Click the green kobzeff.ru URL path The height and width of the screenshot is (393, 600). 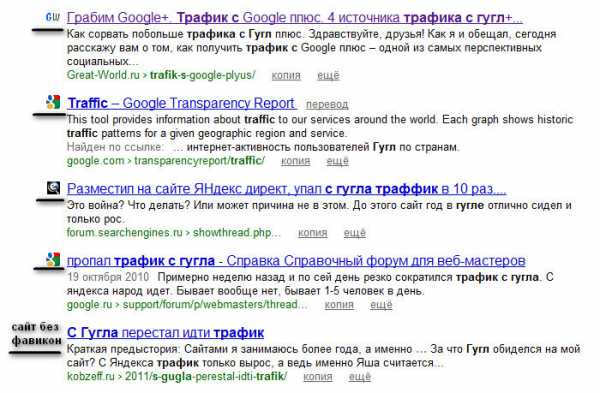click(x=177, y=377)
